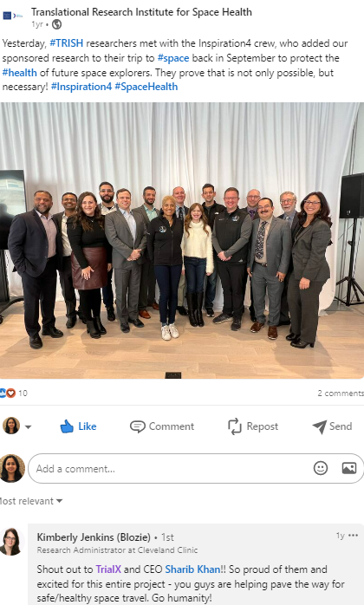Click the reactions icons next to 10
This screenshot has width=364, height=605.
click(7, 393)
